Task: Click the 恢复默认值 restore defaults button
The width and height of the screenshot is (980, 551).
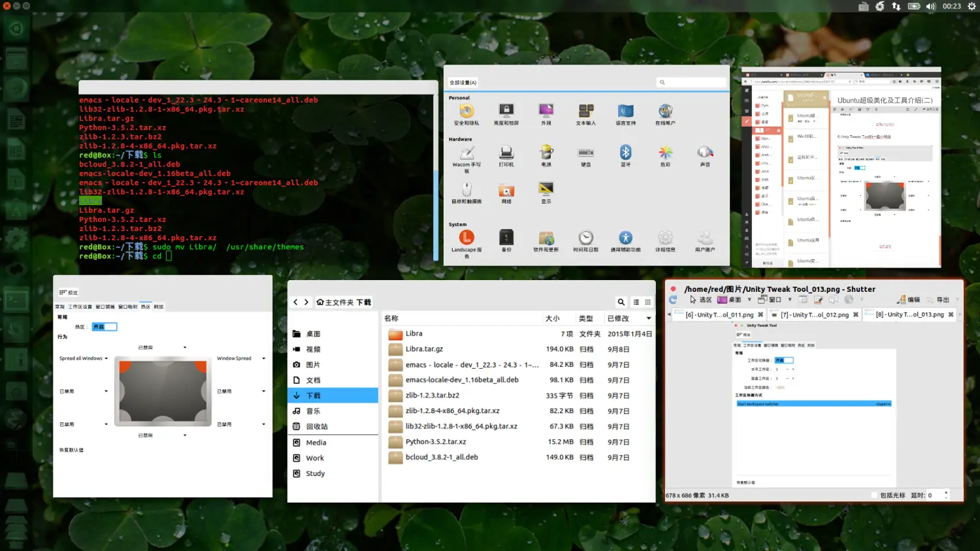Action: click(x=71, y=450)
